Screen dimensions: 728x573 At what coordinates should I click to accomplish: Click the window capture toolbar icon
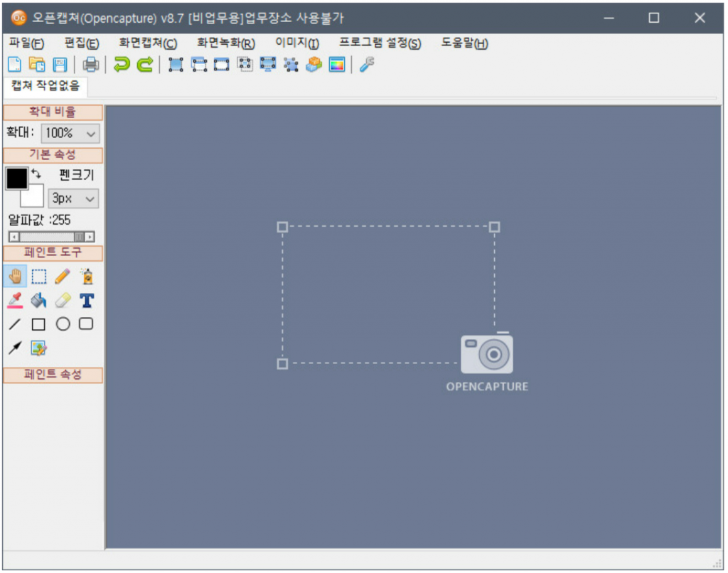pos(199,64)
